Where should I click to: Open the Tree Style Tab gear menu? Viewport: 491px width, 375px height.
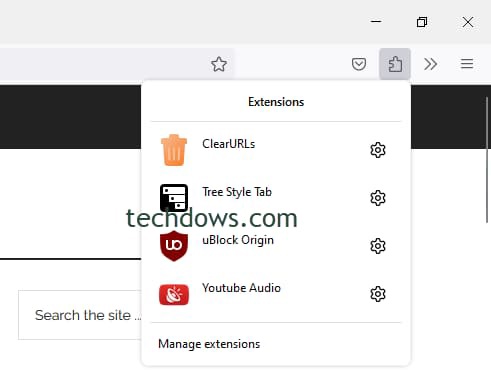tap(378, 198)
